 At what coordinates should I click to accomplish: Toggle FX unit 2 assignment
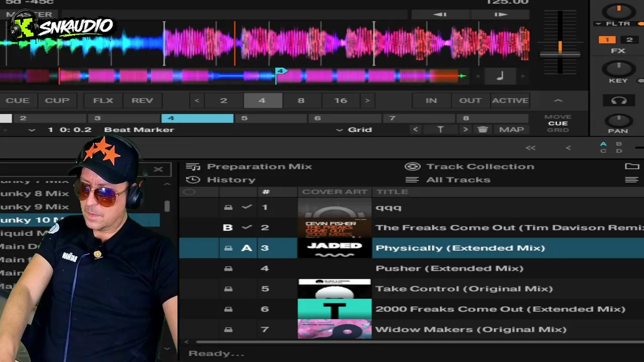(x=629, y=40)
